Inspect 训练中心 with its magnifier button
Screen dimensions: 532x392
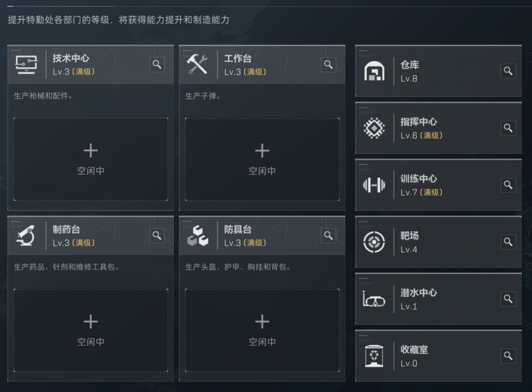[508, 185]
